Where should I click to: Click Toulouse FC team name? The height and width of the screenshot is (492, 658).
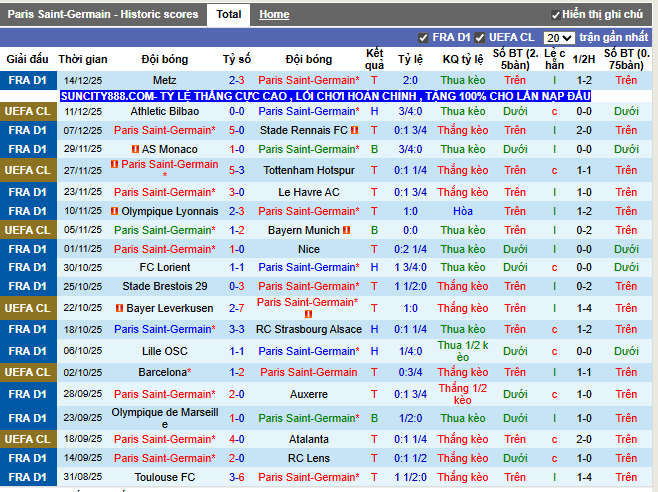coord(164,477)
